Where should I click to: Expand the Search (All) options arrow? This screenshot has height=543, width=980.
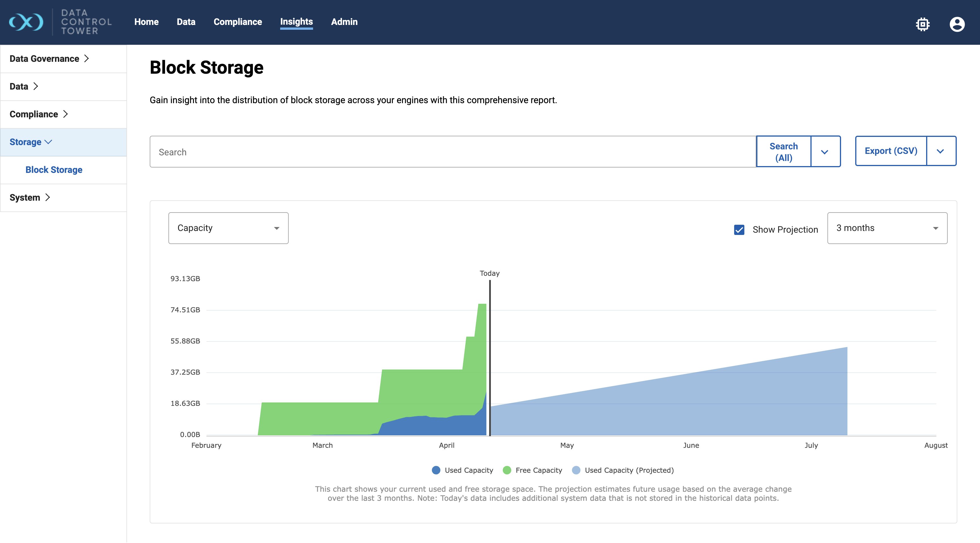click(825, 152)
